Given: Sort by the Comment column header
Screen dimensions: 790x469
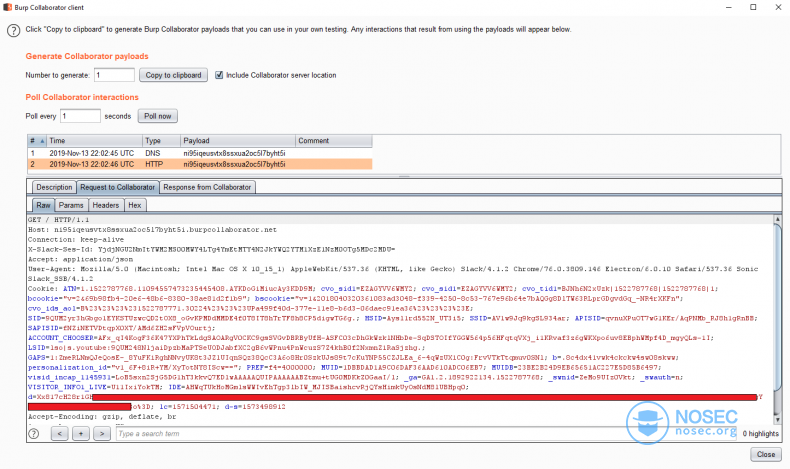Looking at the screenshot, I should tap(334, 141).
